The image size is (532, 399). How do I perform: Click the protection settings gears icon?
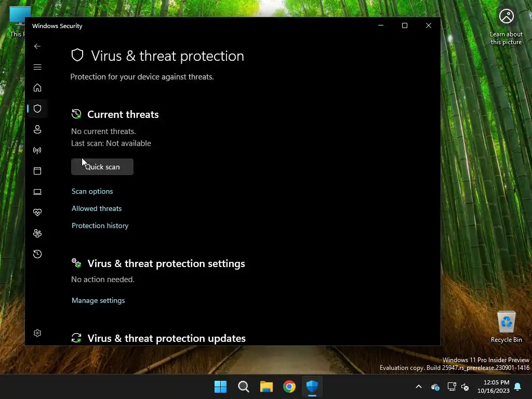point(76,263)
